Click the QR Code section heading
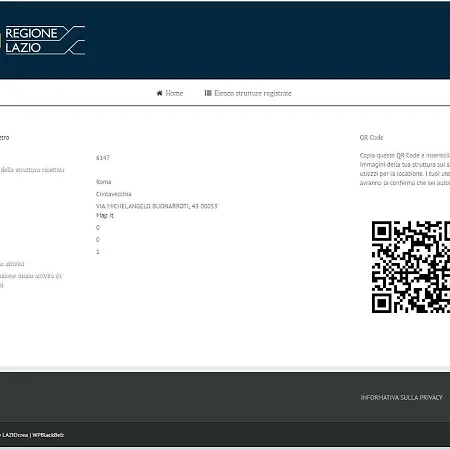Screen dimensions: 450x450 point(371,137)
